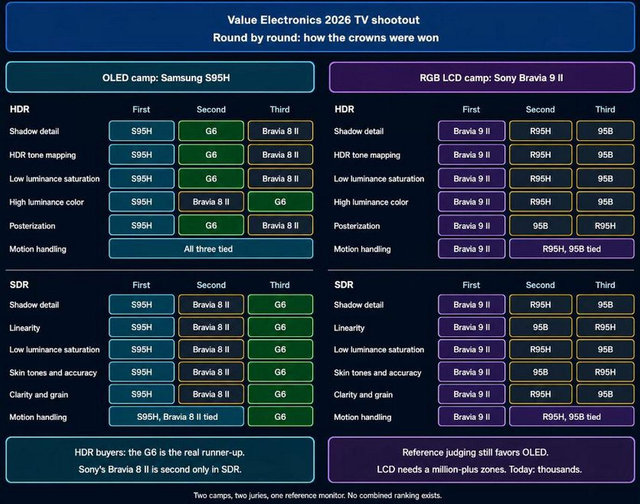Viewport: 640px width, 504px height.
Task: Click 'R95H, 95B tied' in LCD HDR section
Action: (571, 249)
